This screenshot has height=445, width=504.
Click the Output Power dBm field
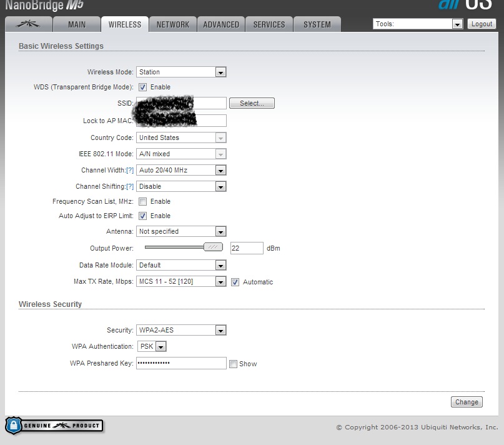247,248
